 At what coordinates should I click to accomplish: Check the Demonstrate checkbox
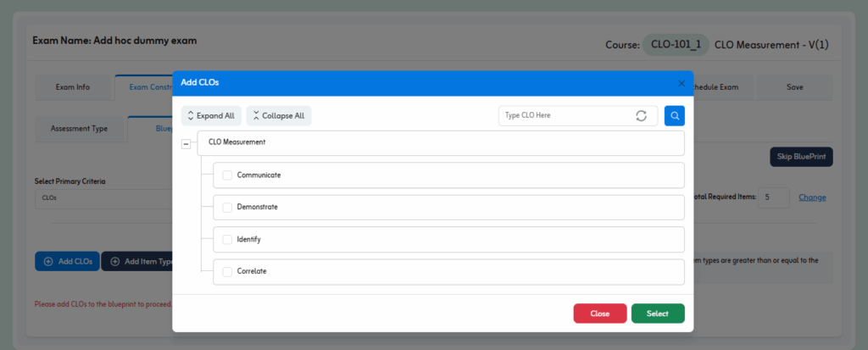(x=227, y=208)
